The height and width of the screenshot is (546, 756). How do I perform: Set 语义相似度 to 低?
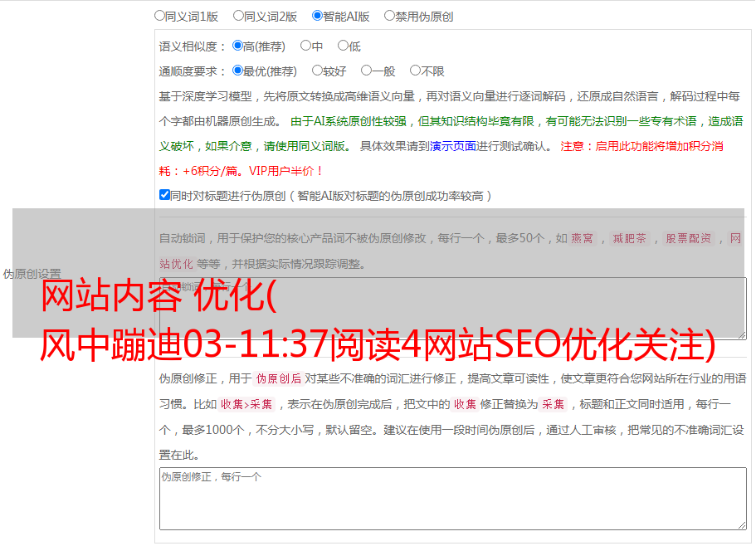point(343,46)
